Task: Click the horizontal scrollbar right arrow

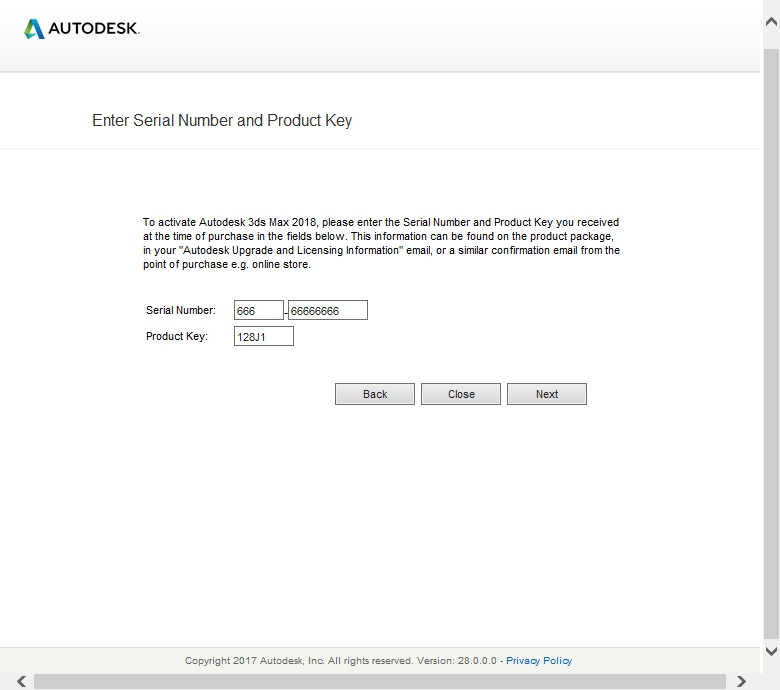Action: point(741,681)
